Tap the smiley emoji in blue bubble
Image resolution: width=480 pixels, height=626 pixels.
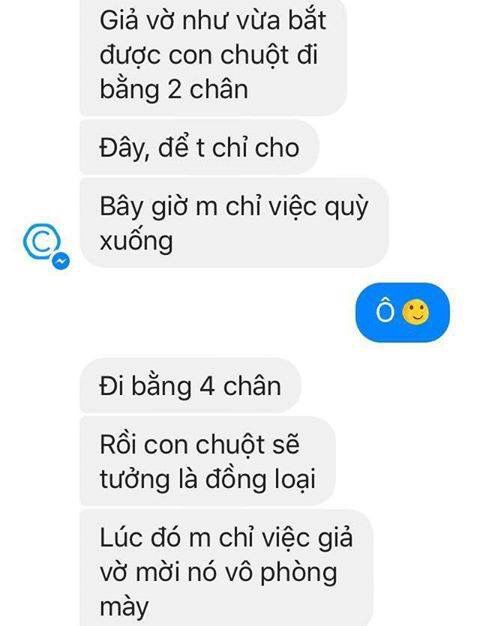click(x=416, y=312)
